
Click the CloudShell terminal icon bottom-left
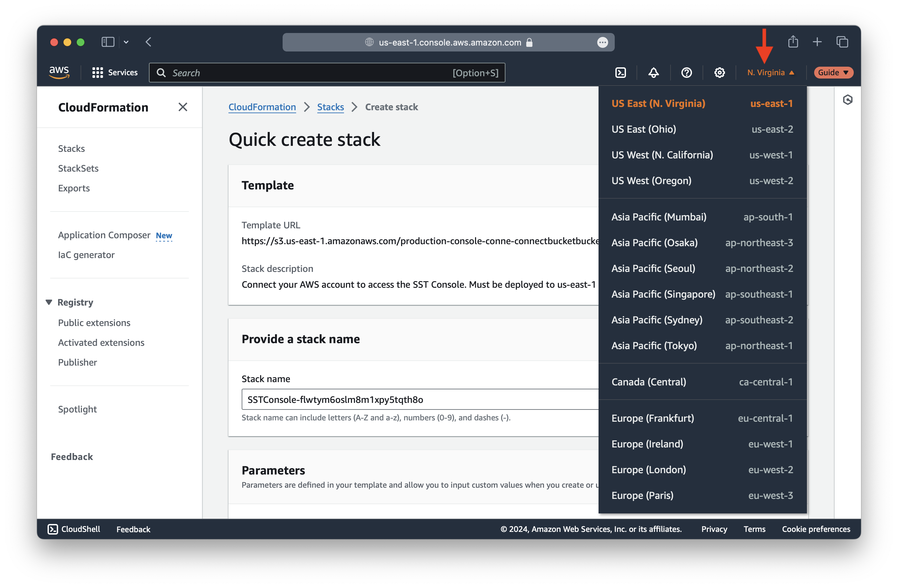coord(52,528)
